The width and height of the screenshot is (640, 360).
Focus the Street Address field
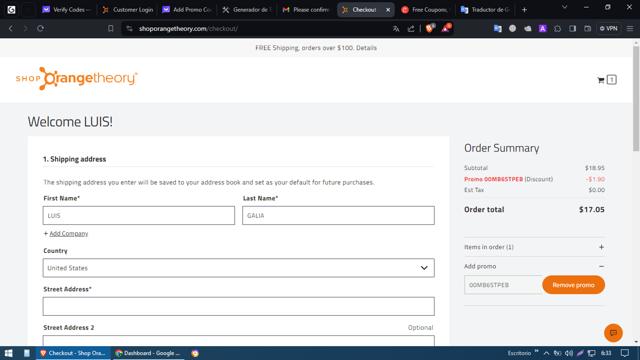[239, 306]
